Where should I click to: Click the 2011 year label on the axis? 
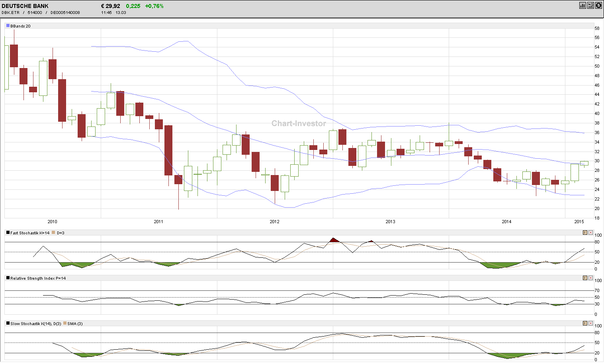click(x=158, y=222)
